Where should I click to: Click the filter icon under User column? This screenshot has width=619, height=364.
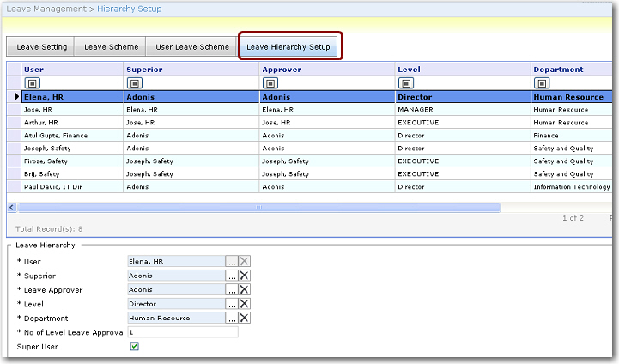[31, 83]
